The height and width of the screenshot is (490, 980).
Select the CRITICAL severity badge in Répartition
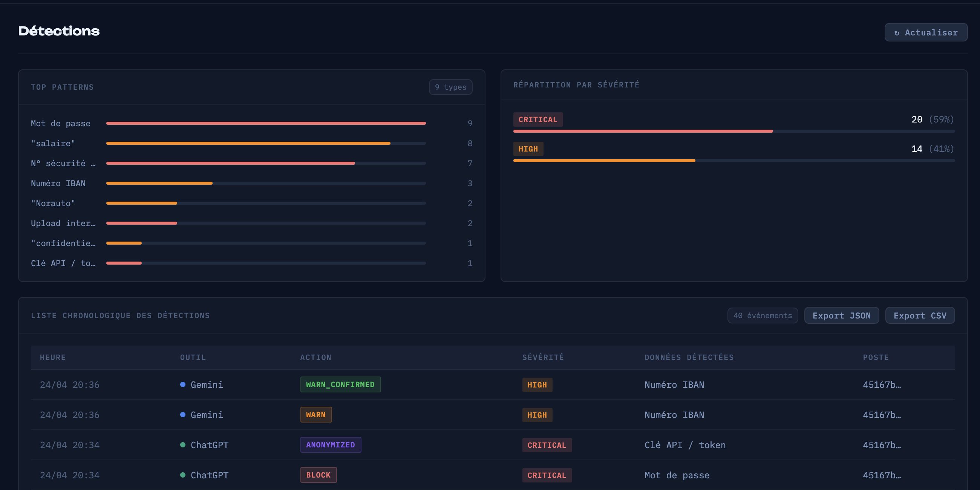click(537, 119)
